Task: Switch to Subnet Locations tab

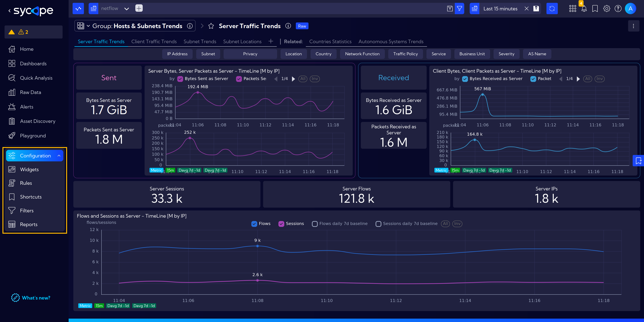Action: click(x=242, y=42)
